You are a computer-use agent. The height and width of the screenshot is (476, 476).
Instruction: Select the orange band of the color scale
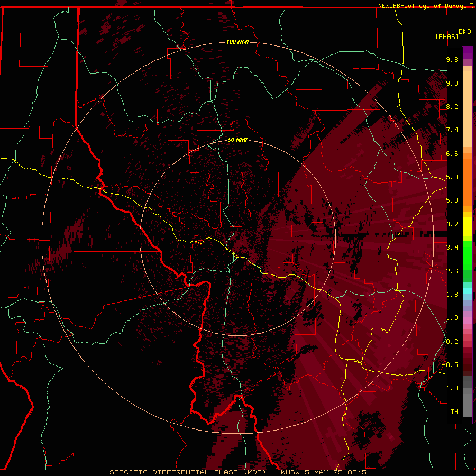467,182
